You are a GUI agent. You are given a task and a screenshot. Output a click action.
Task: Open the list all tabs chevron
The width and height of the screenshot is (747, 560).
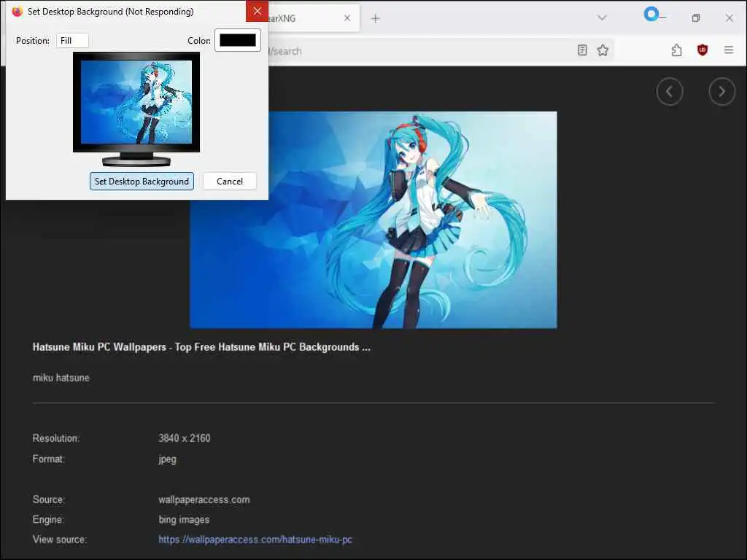pos(602,17)
